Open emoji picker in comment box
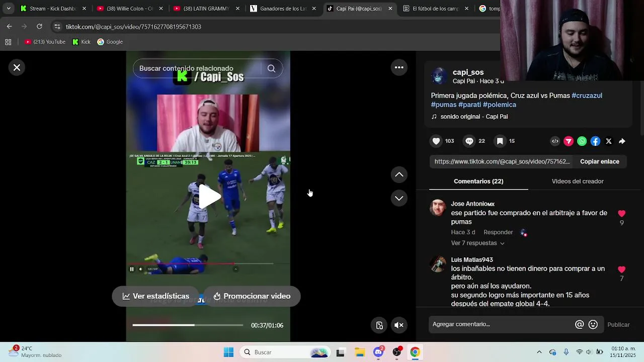This screenshot has height=362, width=644. 593,325
